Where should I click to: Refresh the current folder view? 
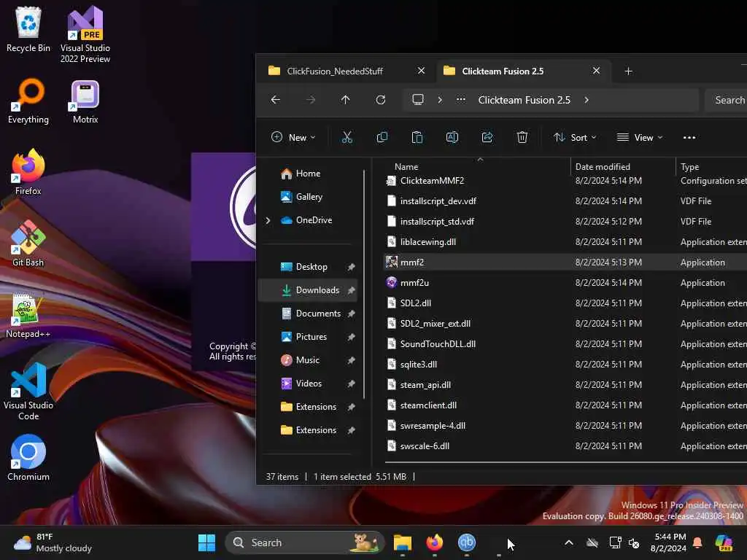click(381, 99)
